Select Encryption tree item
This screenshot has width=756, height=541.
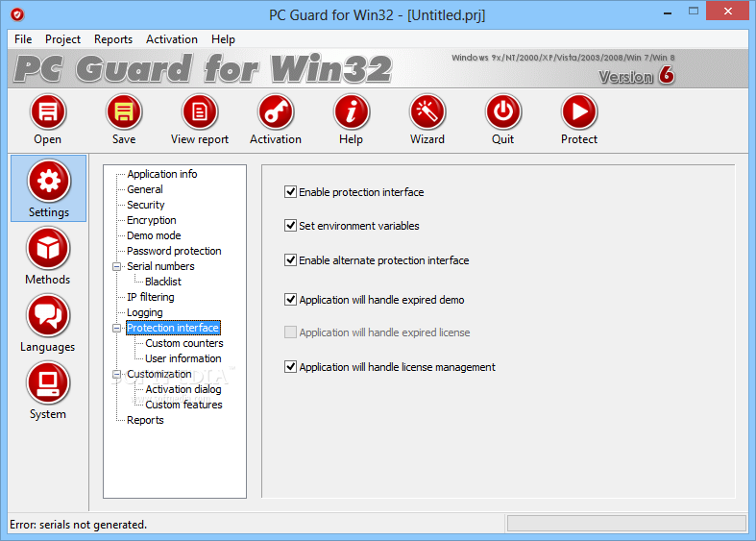(152, 220)
